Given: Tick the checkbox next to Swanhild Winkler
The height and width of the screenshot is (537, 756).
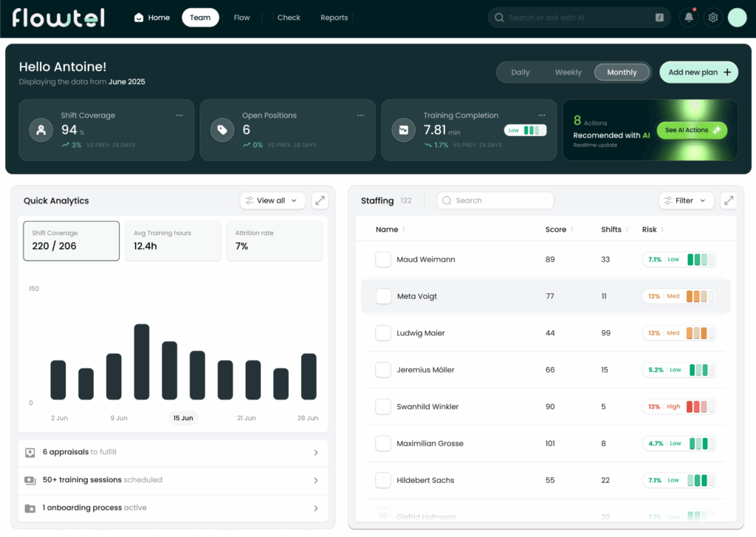Looking at the screenshot, I should coord(383,407).
